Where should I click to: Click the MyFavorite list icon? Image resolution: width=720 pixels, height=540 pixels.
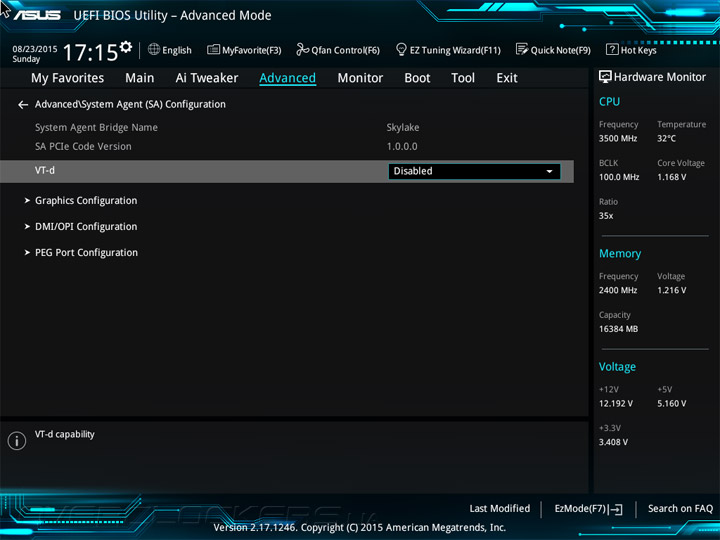[x=213, y=50]
